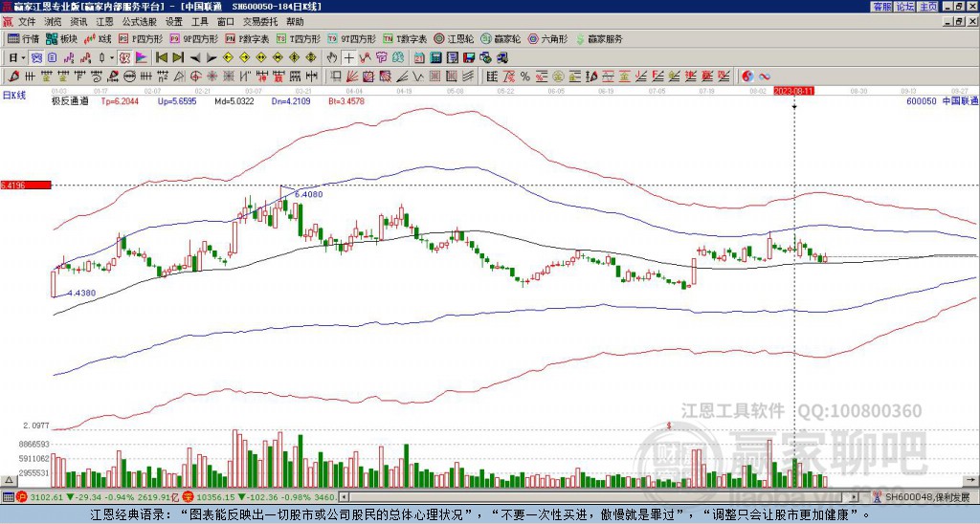
Task: Launch the 赢家轮 wheel tool
Action: point(501,38)
